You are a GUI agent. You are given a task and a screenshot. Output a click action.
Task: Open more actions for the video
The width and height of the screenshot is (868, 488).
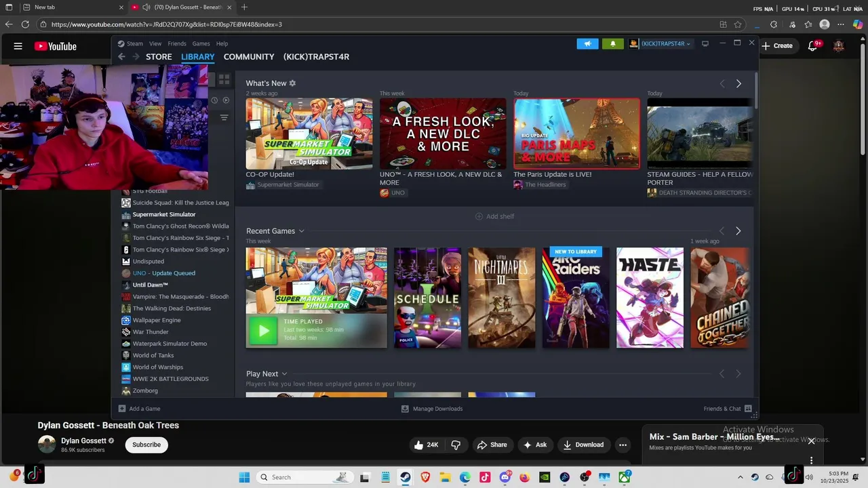click(x=623, y=445)
